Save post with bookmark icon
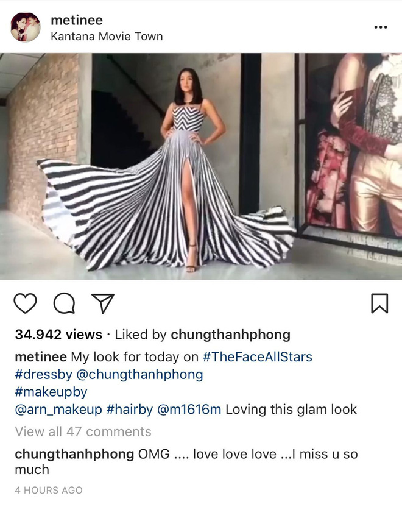The width and height of the screenshot is (402, 532). click(x=379, y=303)
